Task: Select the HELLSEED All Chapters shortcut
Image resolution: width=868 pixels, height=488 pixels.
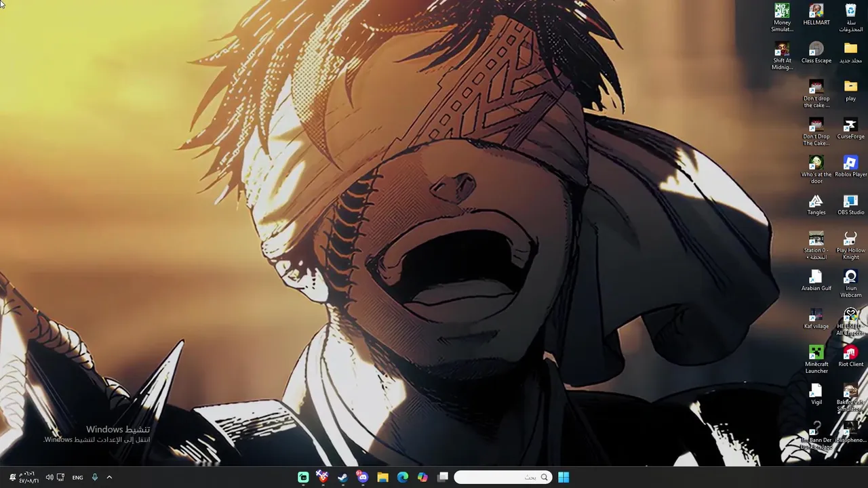Action: click(x=850, y=321)
